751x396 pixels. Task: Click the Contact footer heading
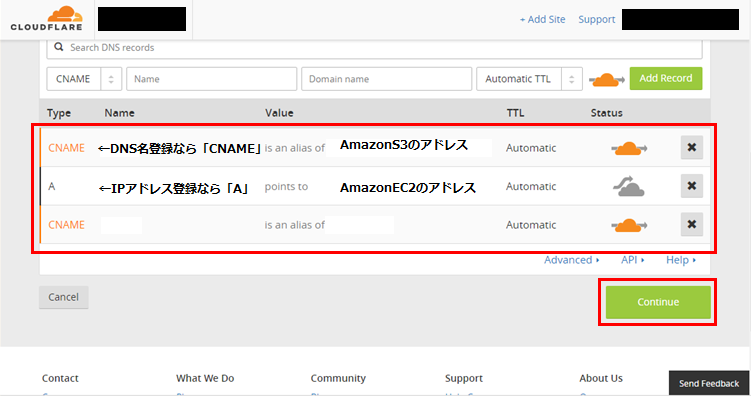[60, 378]
